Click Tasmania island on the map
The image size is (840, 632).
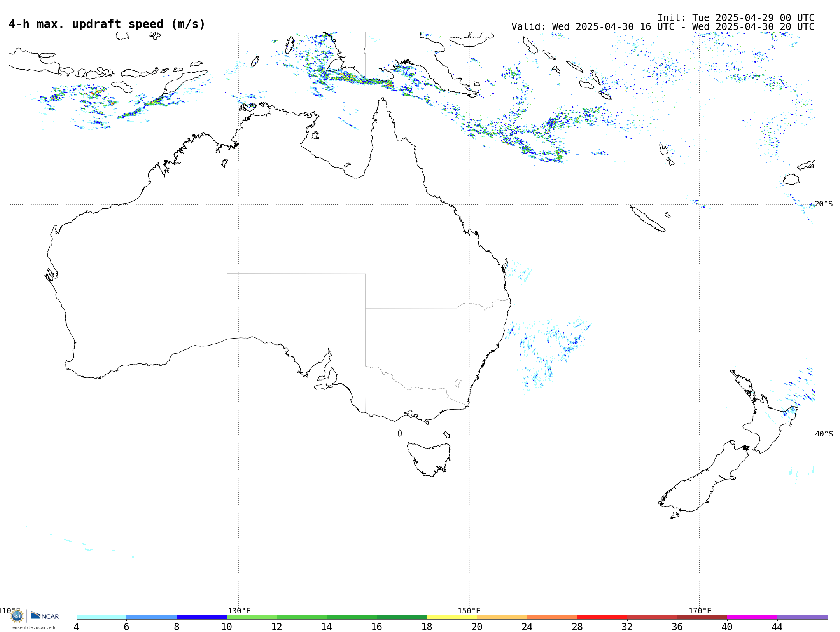click(430, 459)
